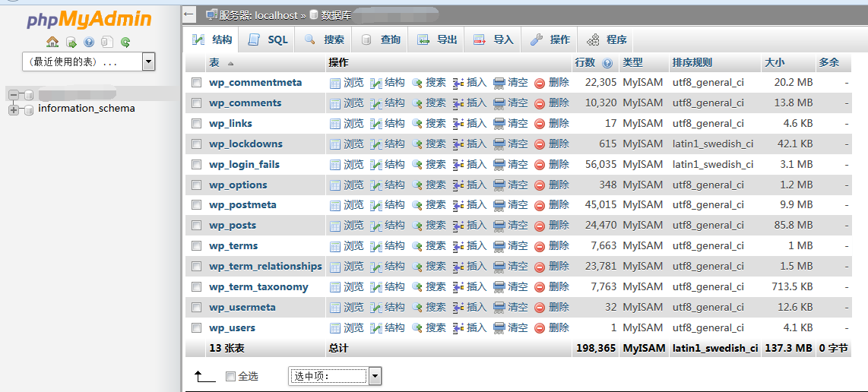Open the wp_commentmeta table link
Viewport: 868px width, 392px height.
point(255,83)
